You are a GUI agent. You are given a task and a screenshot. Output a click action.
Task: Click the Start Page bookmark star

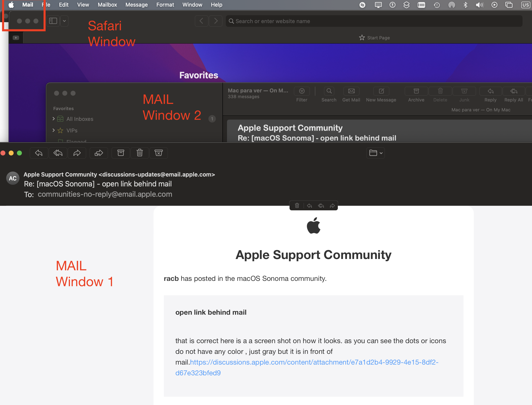click(x=362, y=38)
